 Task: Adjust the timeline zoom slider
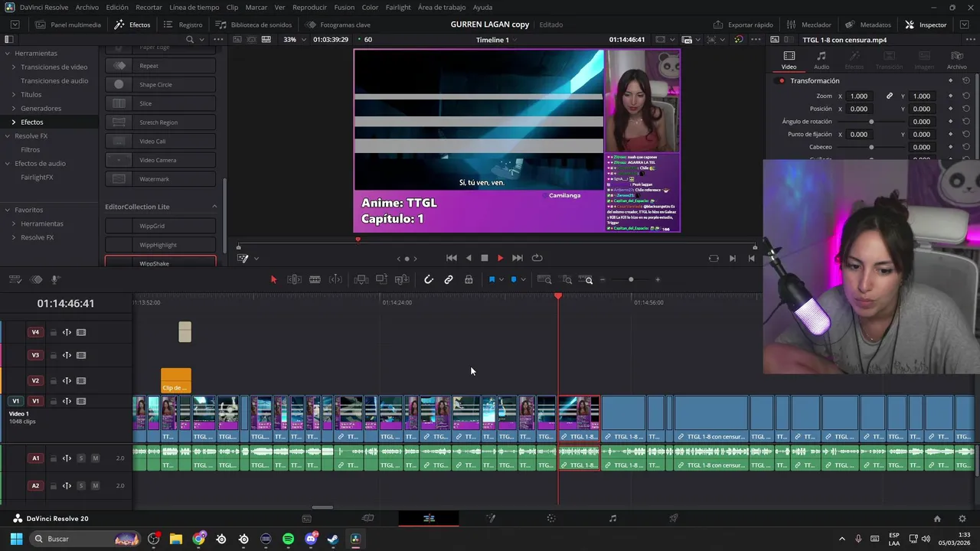(x=630, y=279)
